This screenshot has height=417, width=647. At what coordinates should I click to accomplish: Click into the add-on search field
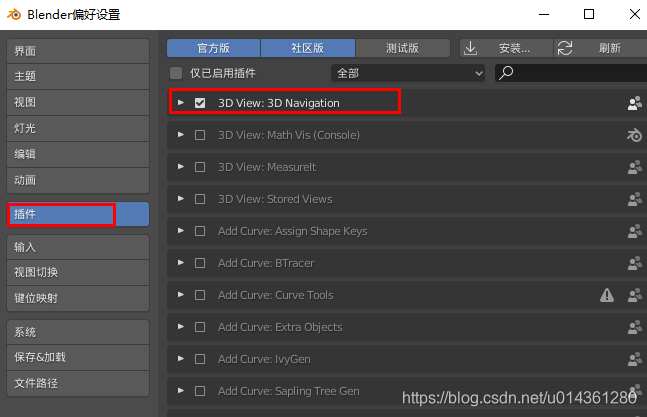571,73
